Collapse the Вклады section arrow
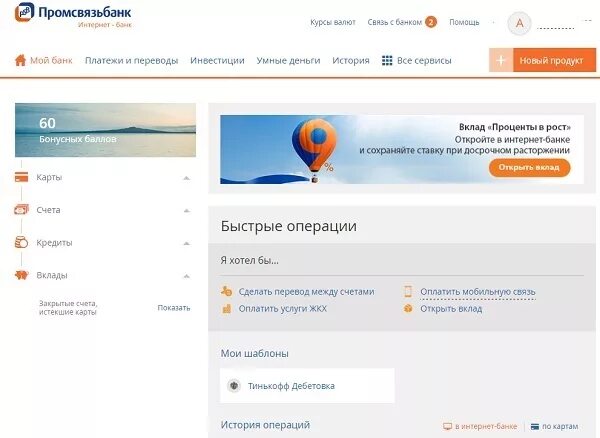 point(186,276)
